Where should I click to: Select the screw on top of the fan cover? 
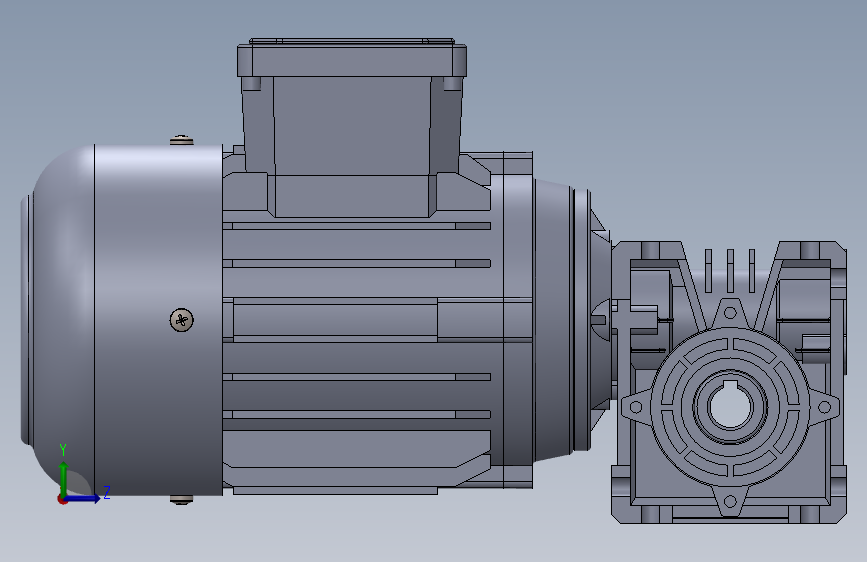tap(181, 140)
